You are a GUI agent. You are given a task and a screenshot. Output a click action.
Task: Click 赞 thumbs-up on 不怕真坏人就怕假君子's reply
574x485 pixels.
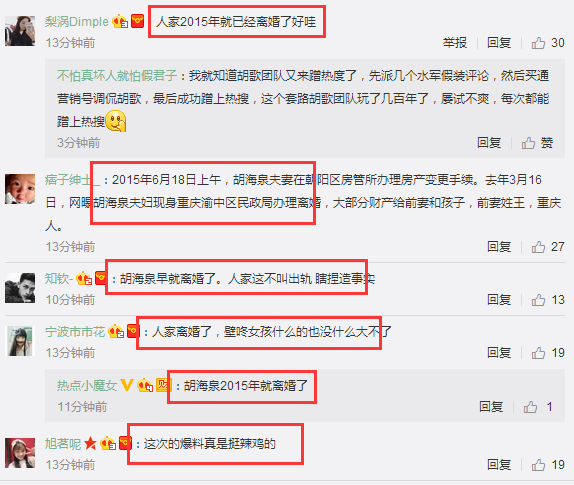click(x=528, y=143)
